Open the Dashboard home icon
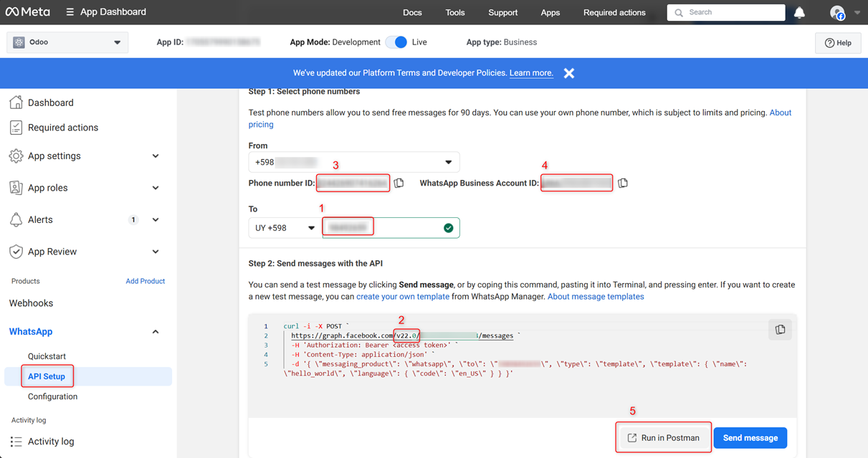Viewport: 868px width, 458px height. click(16, 102)
